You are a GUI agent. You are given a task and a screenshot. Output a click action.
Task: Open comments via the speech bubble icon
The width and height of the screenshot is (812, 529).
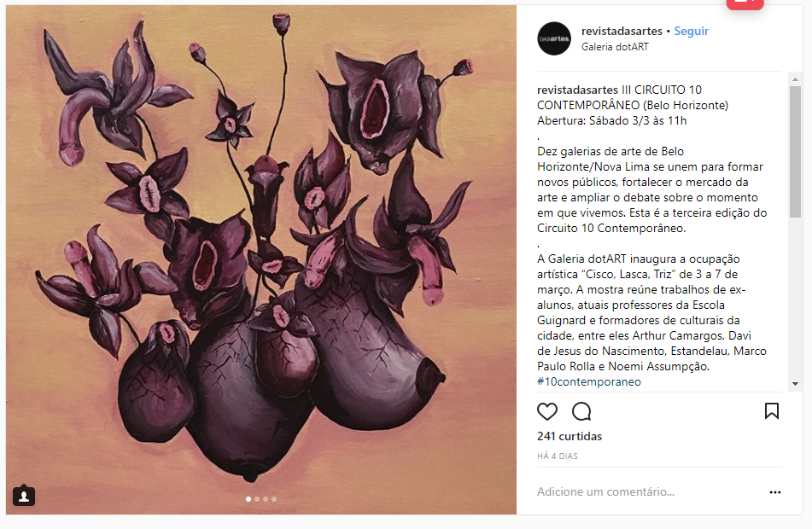click(581, 411)
